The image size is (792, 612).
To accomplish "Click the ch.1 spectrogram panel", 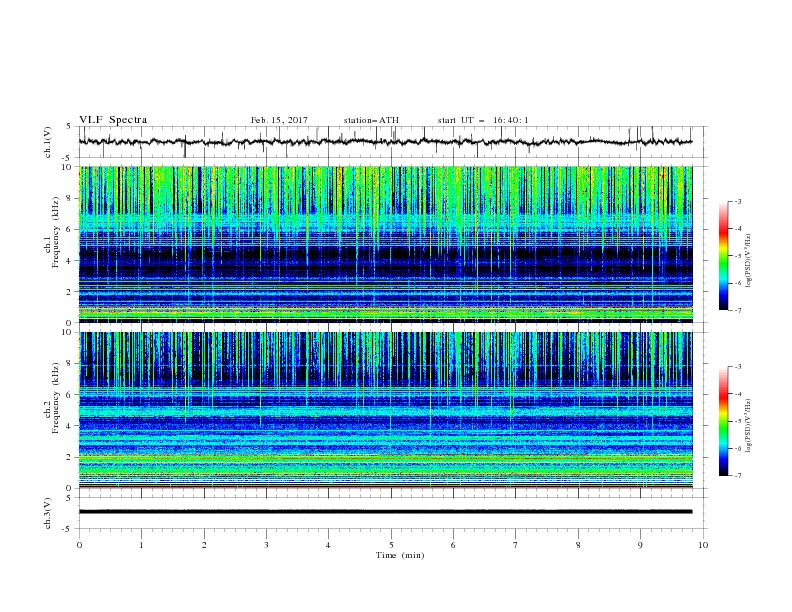I will [x=386, y=244].
